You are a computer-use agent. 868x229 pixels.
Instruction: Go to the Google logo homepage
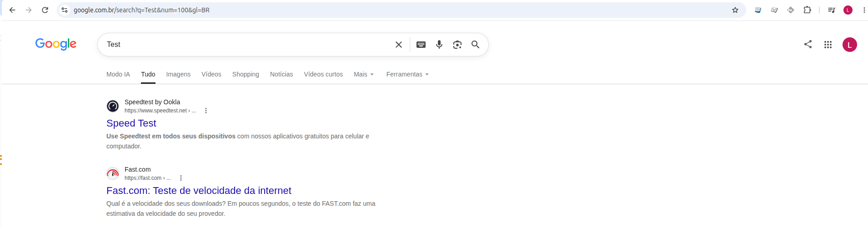(56, 44)
